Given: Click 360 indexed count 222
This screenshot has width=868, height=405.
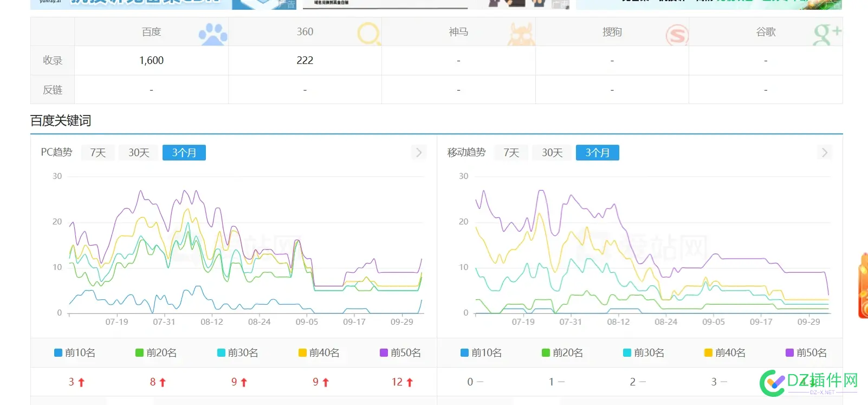Looking at the screenshot, I should click(x=305, y=61).
